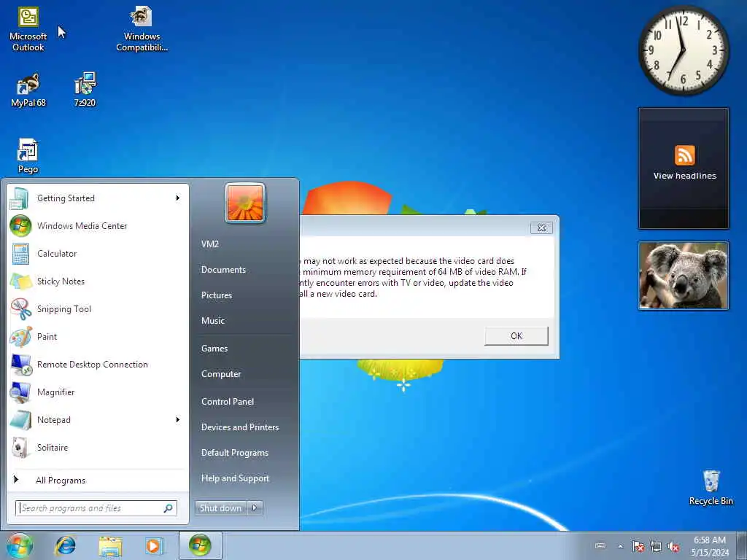The image size is (747, 560).
Task: Click the Magnifier icon
Action: pos(20,392)
